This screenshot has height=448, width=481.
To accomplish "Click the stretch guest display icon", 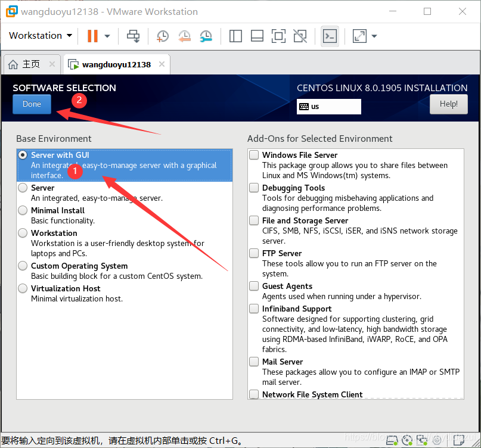I will pos(359,36).
